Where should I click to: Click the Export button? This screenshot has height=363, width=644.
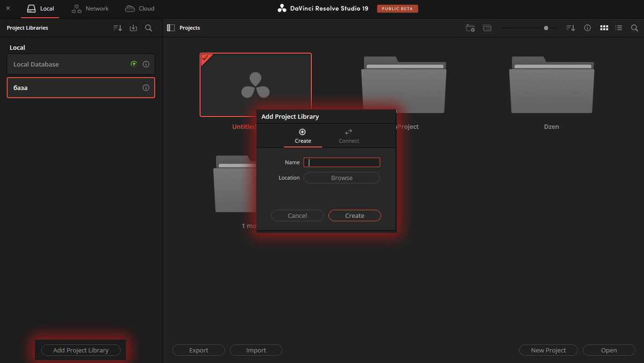(199, 350)
